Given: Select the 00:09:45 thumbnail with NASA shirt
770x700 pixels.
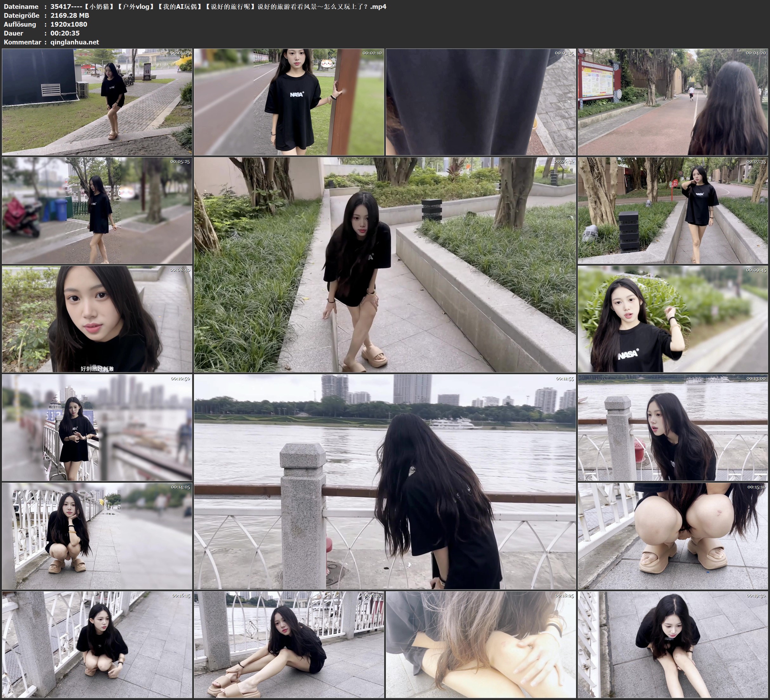Looking at the screenshot, I should tap(673, 319).
